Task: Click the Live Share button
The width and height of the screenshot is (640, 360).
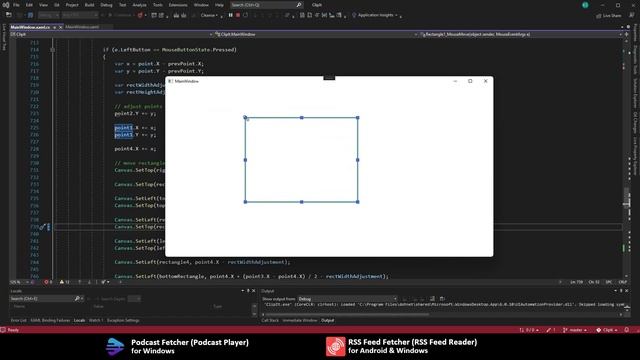Action: point(609,16)
